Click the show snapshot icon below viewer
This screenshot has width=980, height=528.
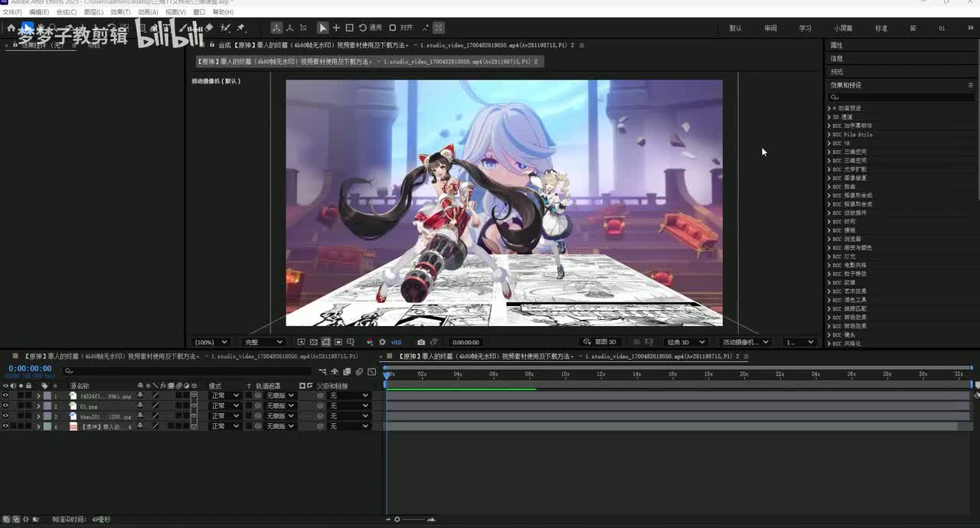[434, 342]
